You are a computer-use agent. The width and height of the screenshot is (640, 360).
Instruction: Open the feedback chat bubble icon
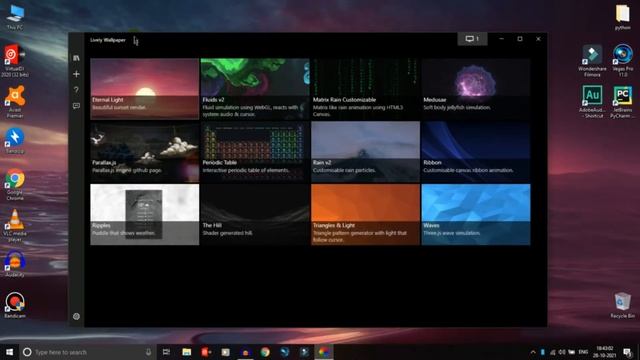pyautogui.click(x=76, y=106)
